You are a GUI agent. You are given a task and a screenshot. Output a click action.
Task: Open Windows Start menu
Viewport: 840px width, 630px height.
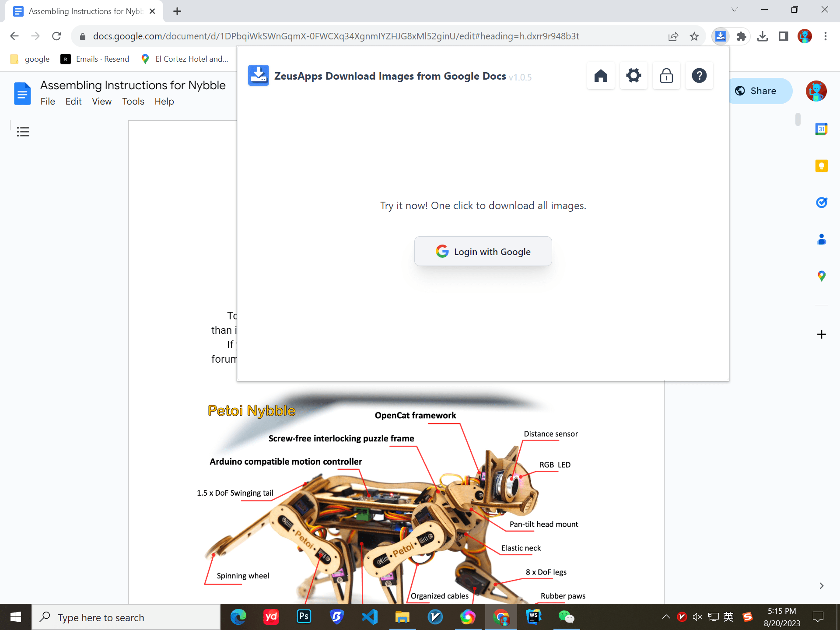coord(16,617)
